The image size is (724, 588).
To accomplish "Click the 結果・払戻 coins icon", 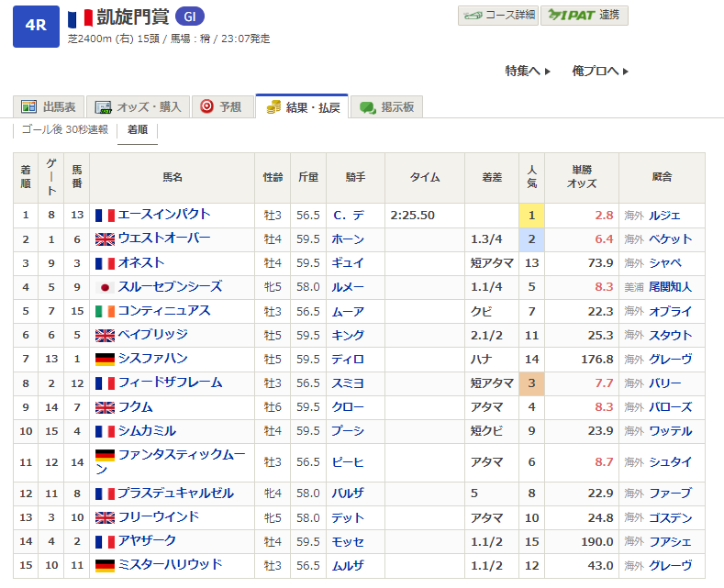I will point(273,107).
